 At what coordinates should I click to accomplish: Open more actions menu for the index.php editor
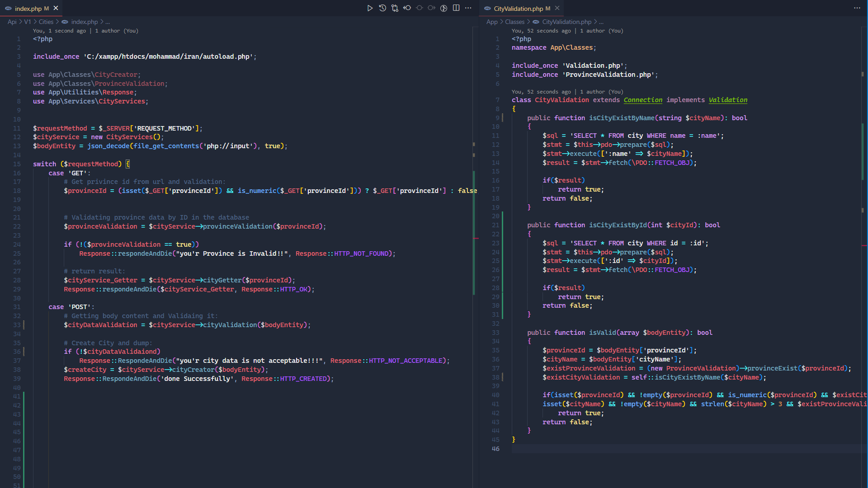coord(468,8)
